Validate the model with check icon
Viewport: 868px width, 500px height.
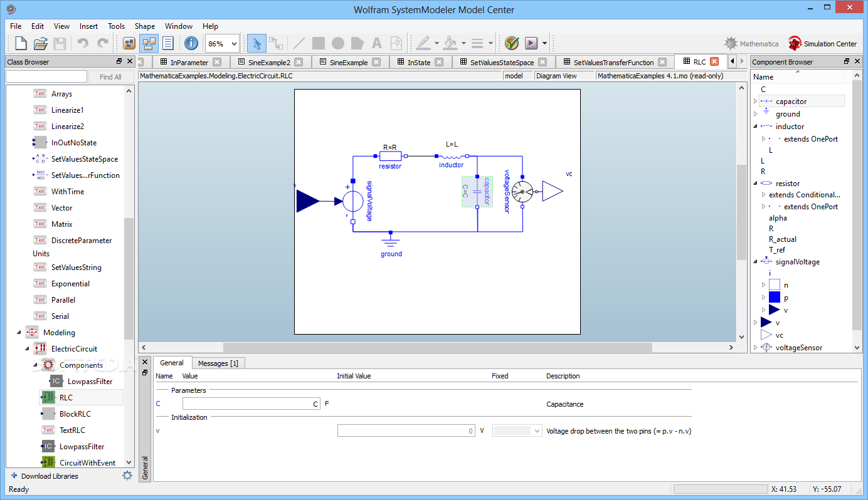click(x=512, y=43)
